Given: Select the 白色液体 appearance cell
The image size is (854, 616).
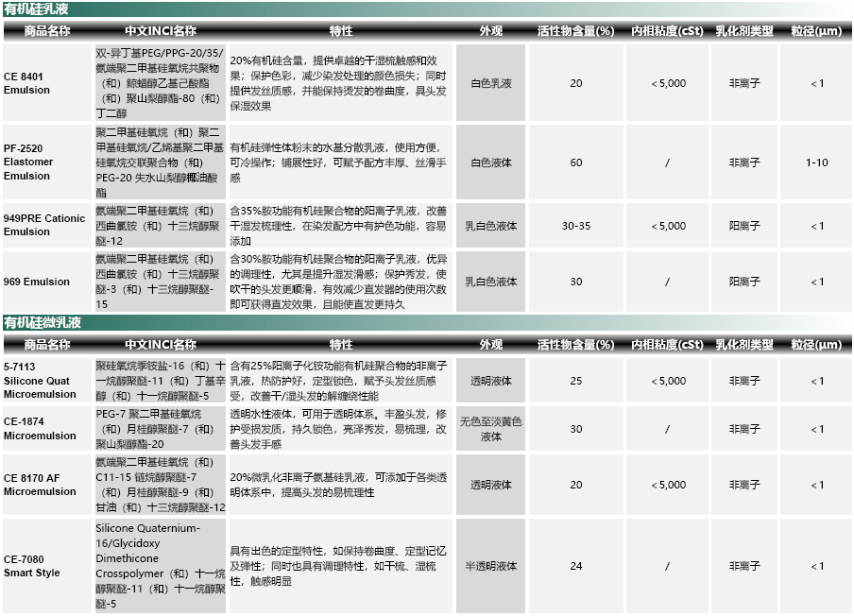Looking at the screenshot, I should coord(490,163).
